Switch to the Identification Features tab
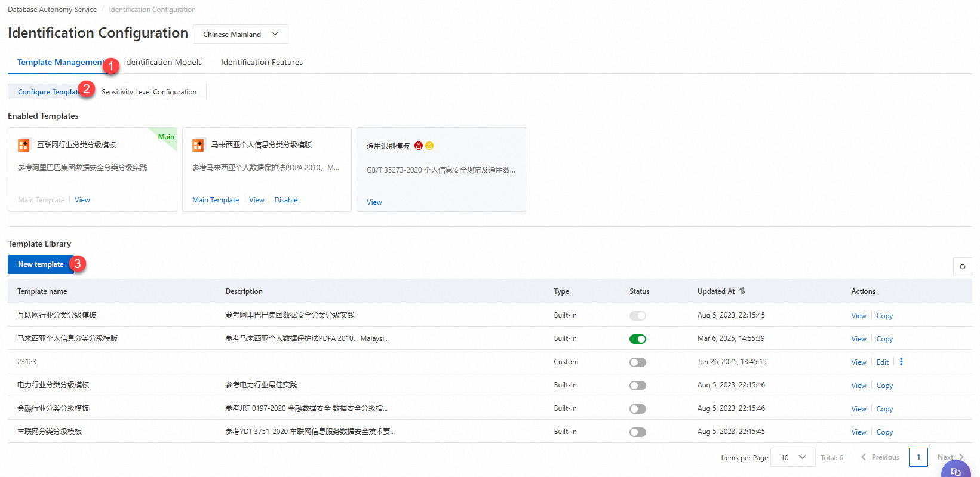The width and height of the screenshot is (980, 477). point(262,62)
